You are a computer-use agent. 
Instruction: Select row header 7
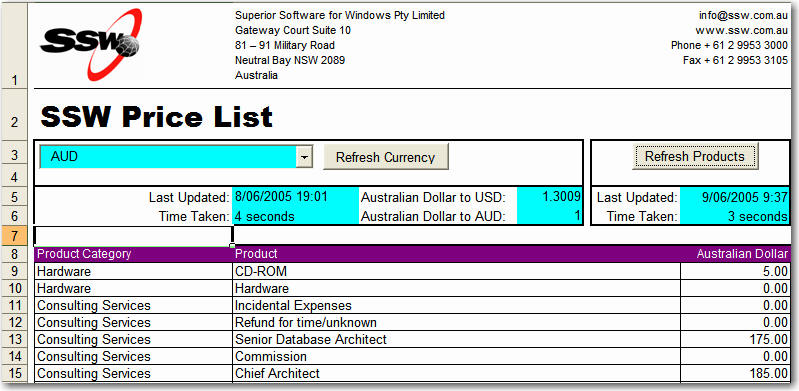point(14,236)
